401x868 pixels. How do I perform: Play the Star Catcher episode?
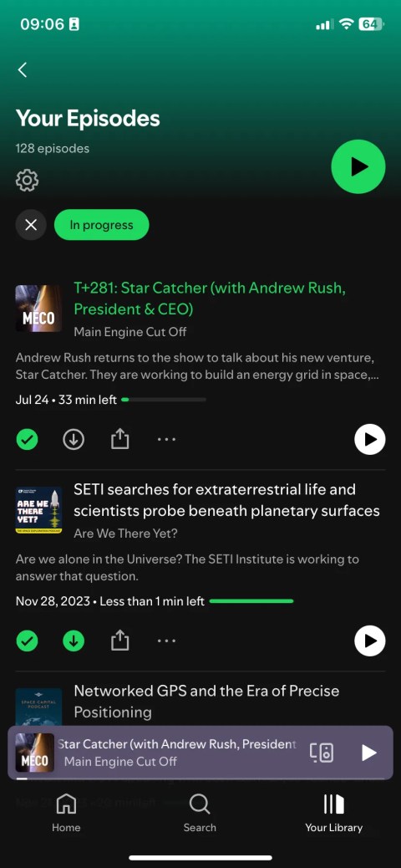(369, 440)
